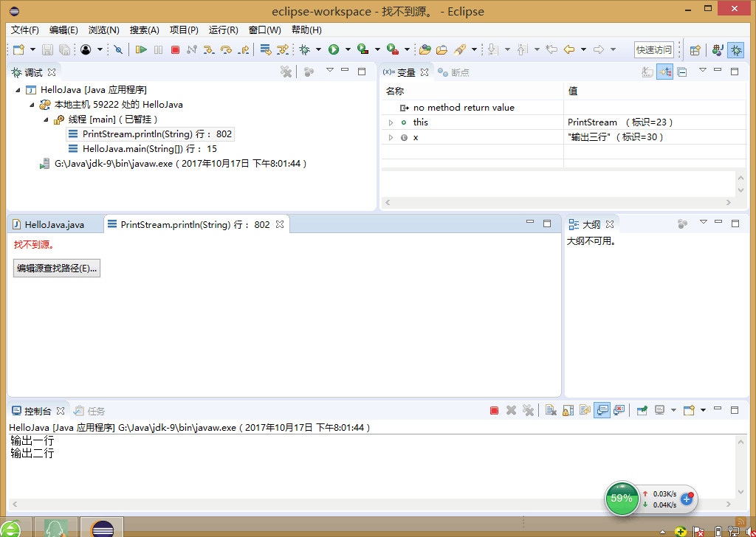
Task: Click the Step Into icon
Action: point(209,49)
